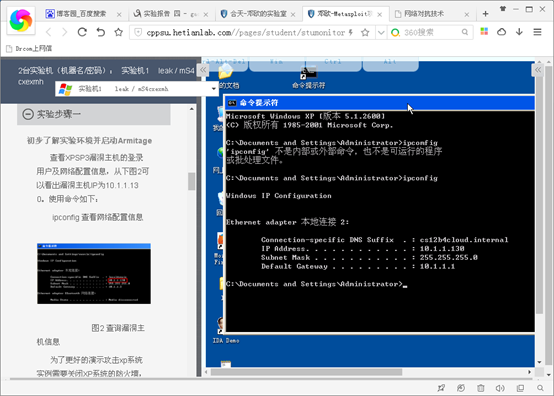Image resolution: width=554 pixels, height=396 pixels.
Task: Click the instructions panel scrollbar thumb
Action: pos(191,181)
